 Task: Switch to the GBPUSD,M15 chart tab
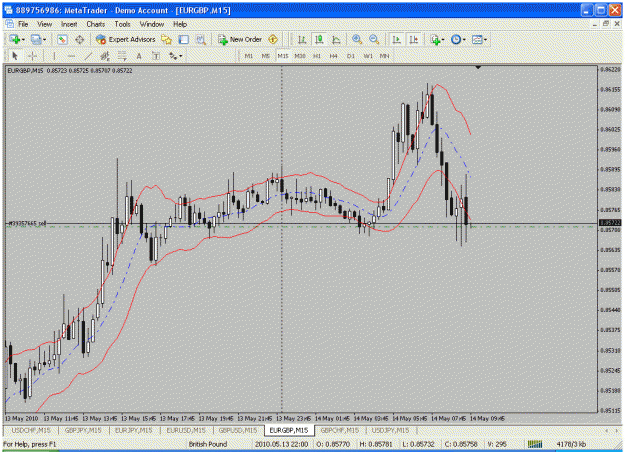pos(238,430)
